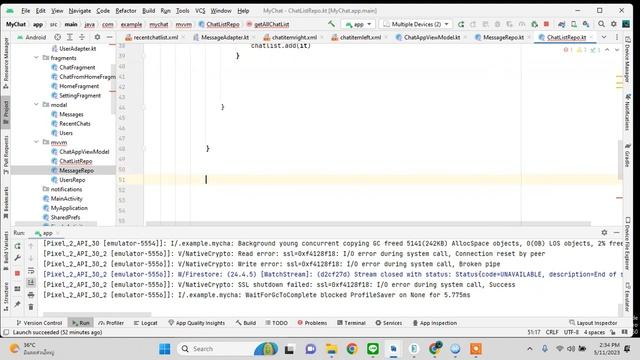The width and height of the screenshot is (640, 360).
Task: Toggle the Gradle panel on right edge
Action: click(628, 156)
